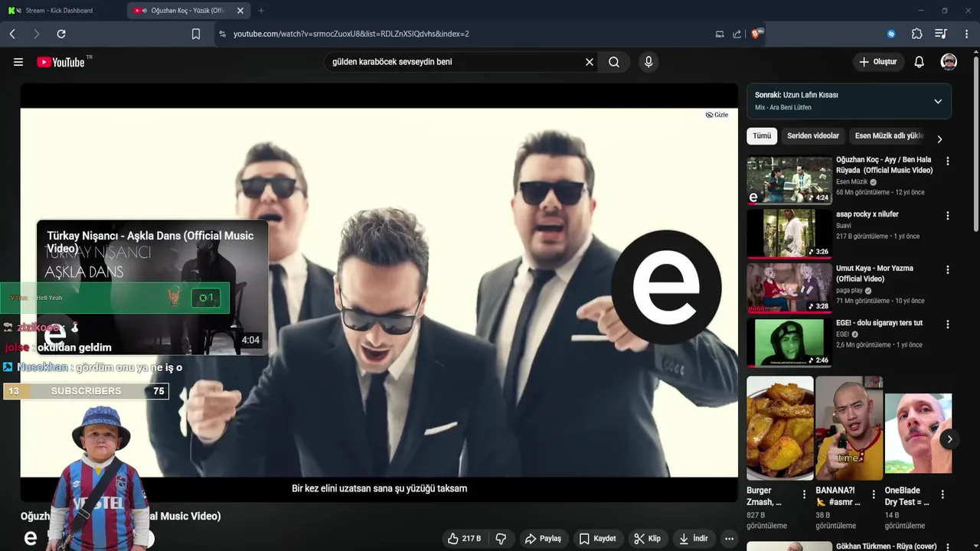Open options for EGE! - dolu sigarayı video

948,324
